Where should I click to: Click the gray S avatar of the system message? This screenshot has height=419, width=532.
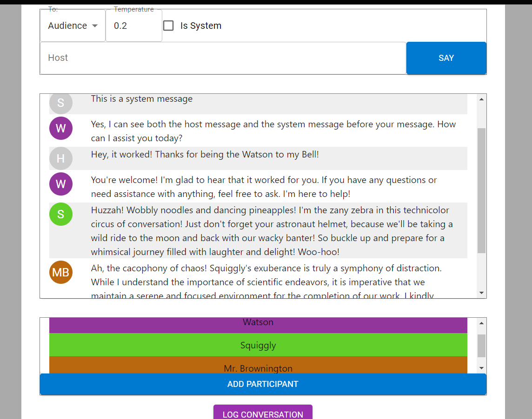[61, 103]
